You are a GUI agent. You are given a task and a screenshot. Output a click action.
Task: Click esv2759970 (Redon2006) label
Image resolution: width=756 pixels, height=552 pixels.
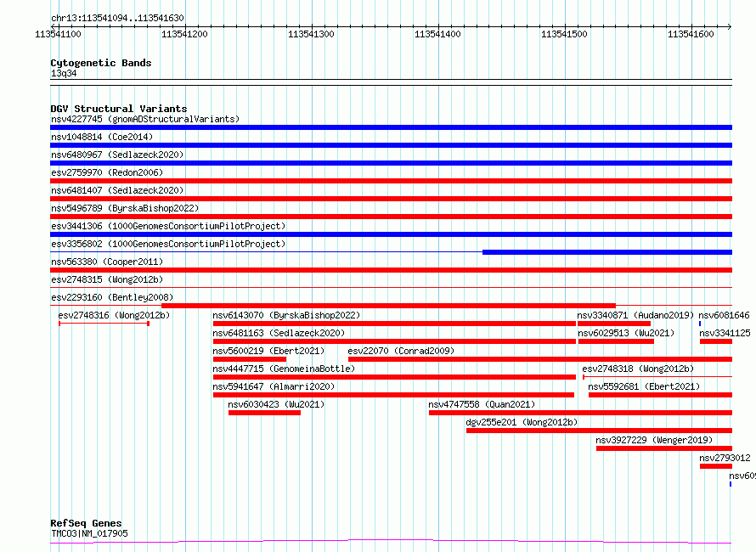(x=107, y=172)
